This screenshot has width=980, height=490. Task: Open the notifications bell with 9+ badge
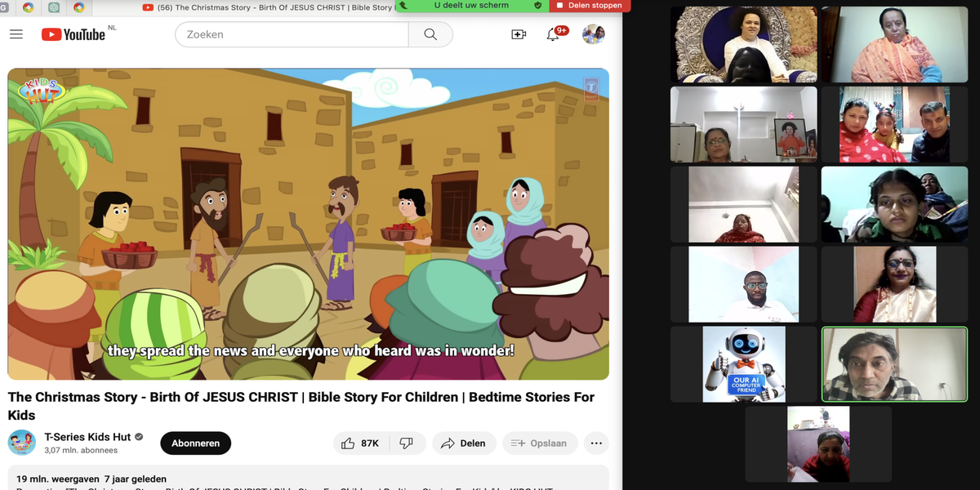click(x=553, y=34)
